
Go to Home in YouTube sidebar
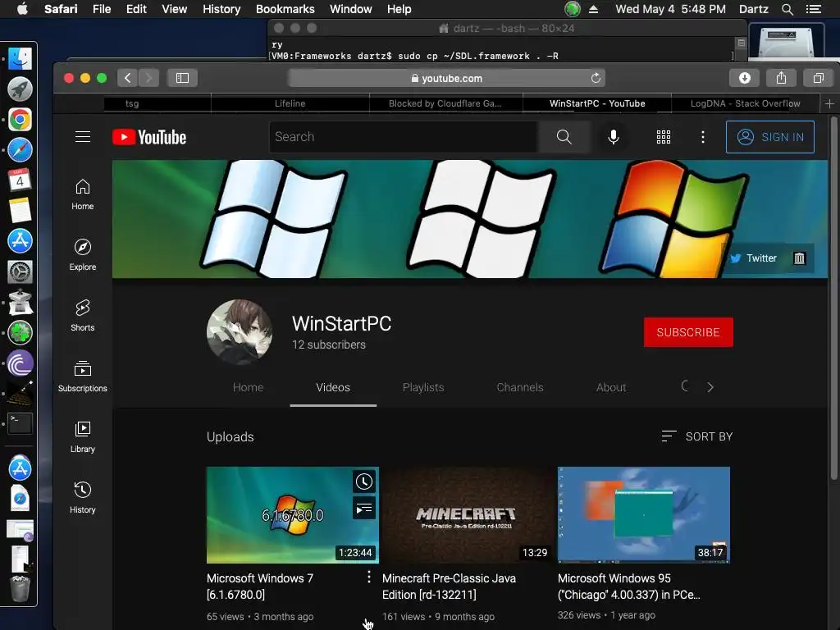coord(83,194)
